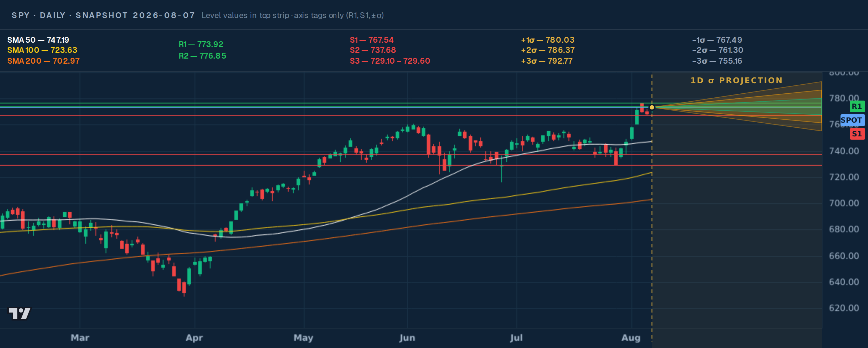Click the 620.00 price axis label
Viewport: 868px width, 348px height.
[x=844, y=308]
